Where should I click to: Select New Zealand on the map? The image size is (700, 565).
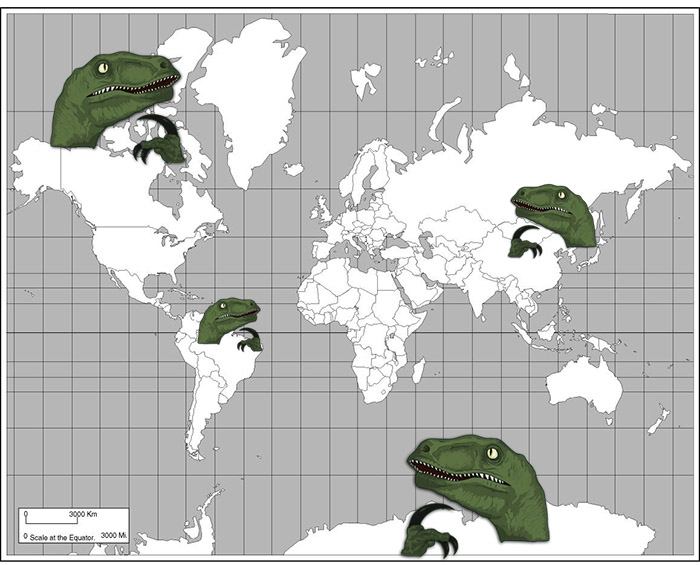(659, 419)
